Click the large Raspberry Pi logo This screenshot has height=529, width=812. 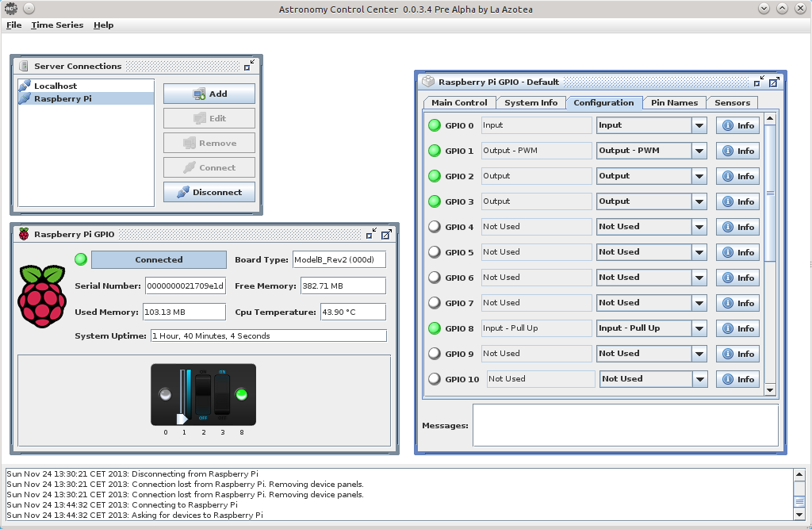(x=42, y=297)
